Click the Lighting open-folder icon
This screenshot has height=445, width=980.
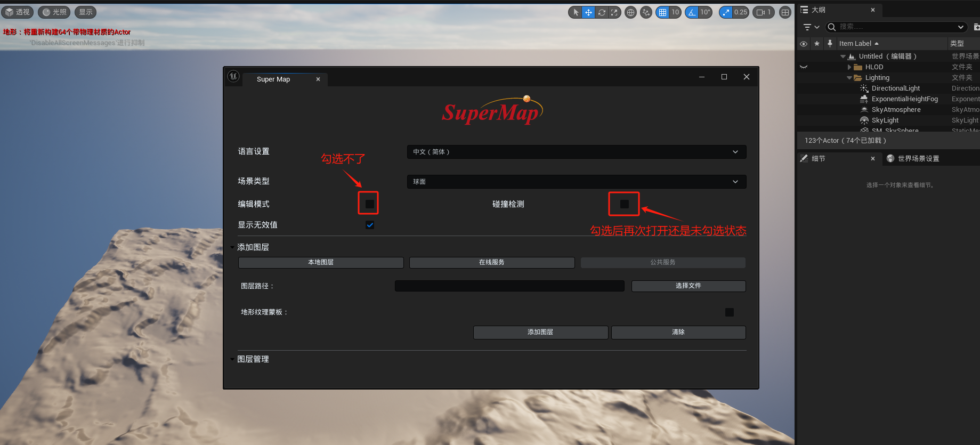point(858,78)
